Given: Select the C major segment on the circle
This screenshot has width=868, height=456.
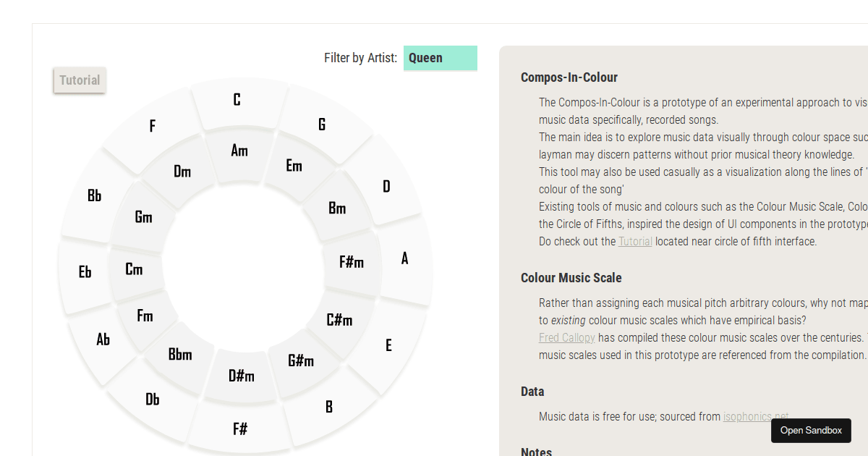Looking at the screenshot, I should coord(236,100).
